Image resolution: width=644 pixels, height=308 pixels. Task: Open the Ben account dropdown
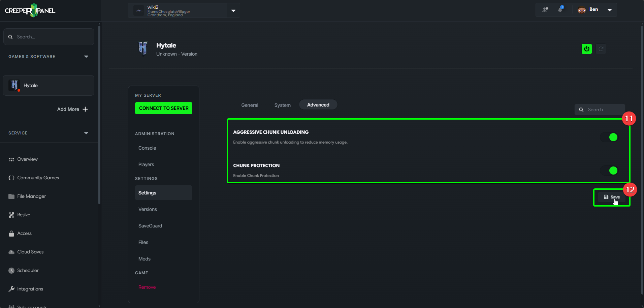(x=610, y=9)
